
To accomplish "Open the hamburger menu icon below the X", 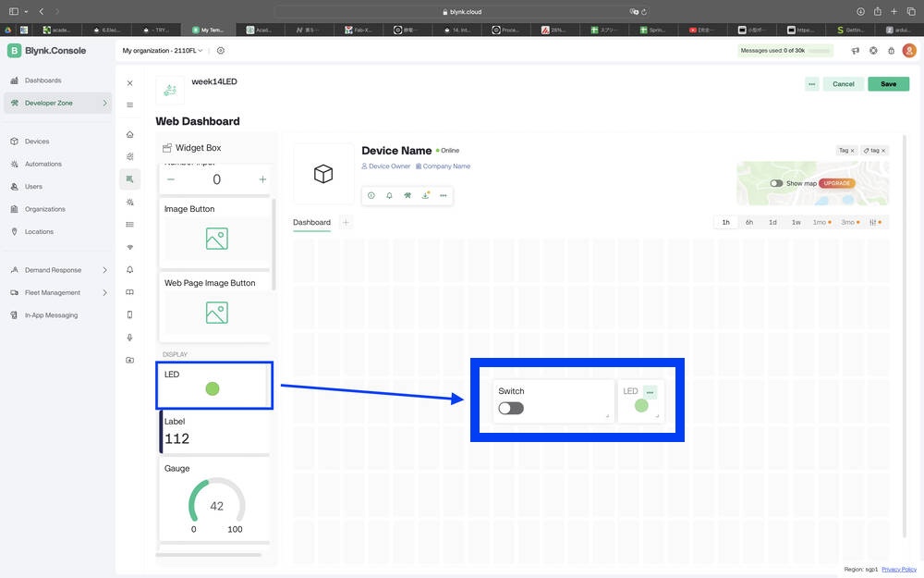I will pos(129,105).
